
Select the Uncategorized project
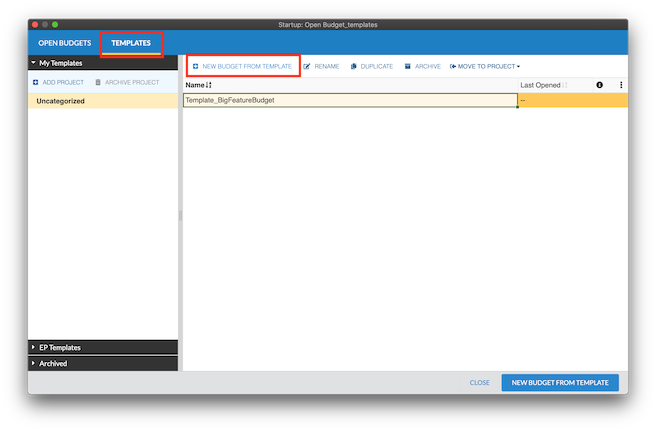(103, 101)
